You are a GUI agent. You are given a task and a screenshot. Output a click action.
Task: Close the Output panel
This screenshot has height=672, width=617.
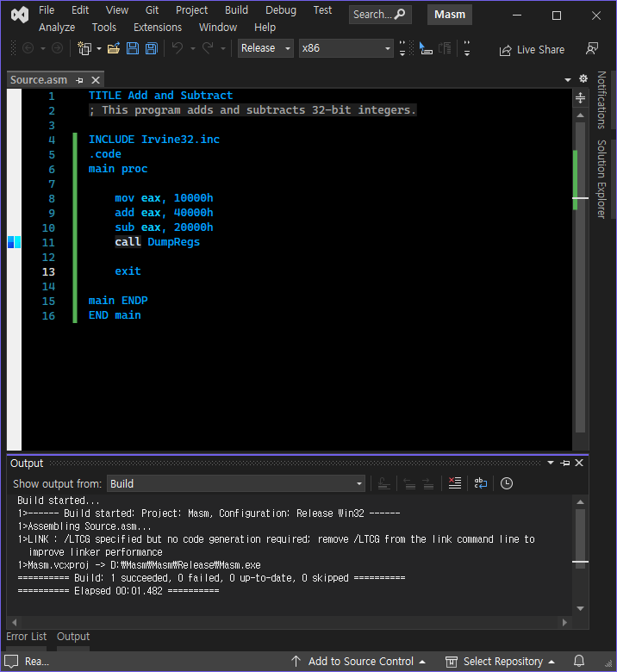579,463
